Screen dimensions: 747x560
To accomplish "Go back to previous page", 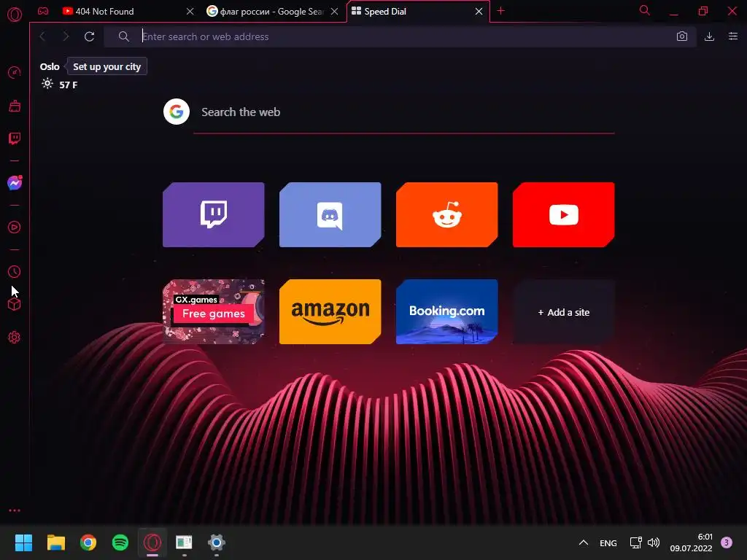I will coord(43,36).
